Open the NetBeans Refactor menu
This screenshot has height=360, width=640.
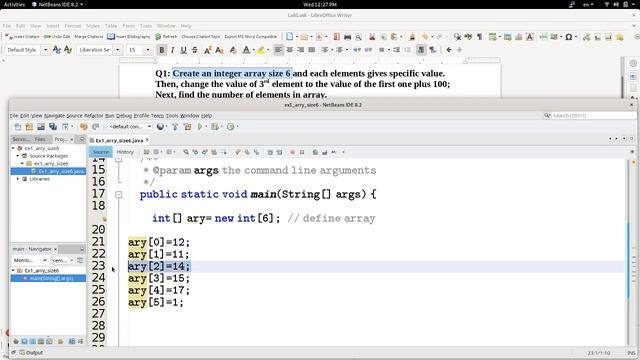(x=93, y=116)
